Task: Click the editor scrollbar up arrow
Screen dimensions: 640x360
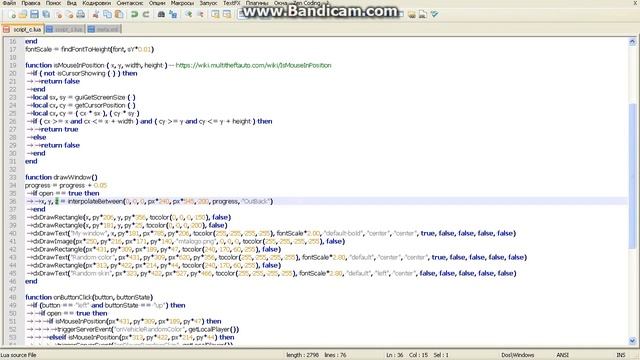Action: [x=632, y=41]
